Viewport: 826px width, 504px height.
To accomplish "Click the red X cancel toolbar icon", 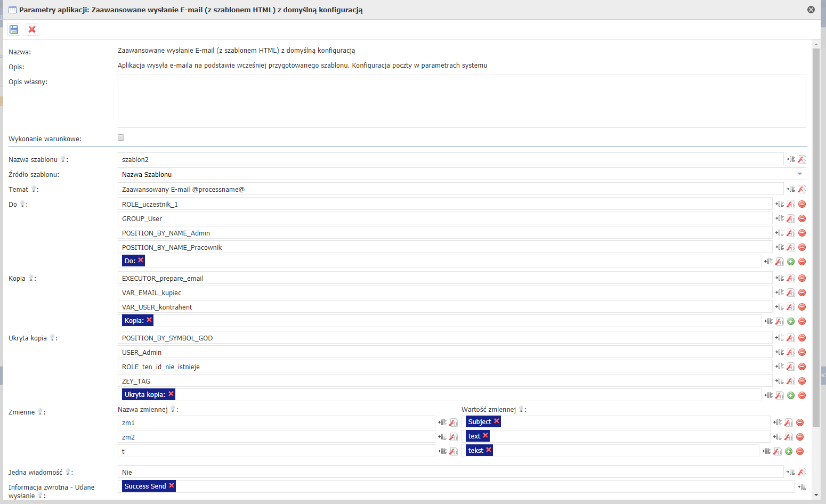I will click(x=32, y=29).
